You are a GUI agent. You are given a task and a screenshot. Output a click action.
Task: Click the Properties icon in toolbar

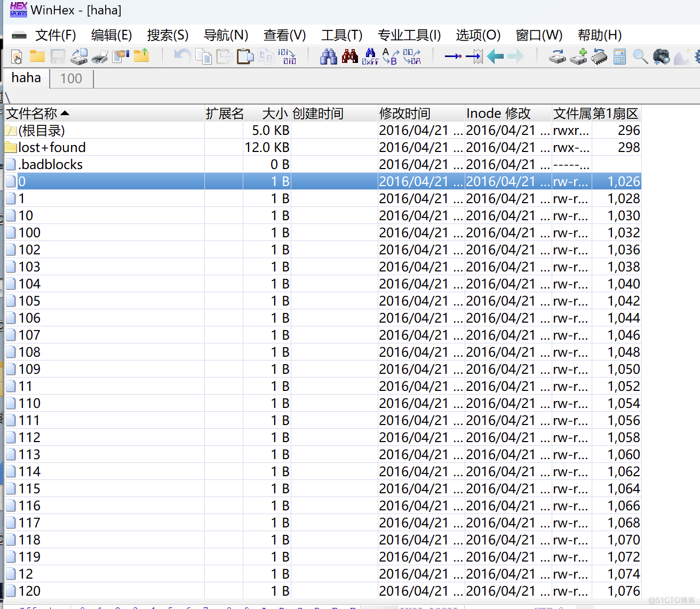(121, 57)
